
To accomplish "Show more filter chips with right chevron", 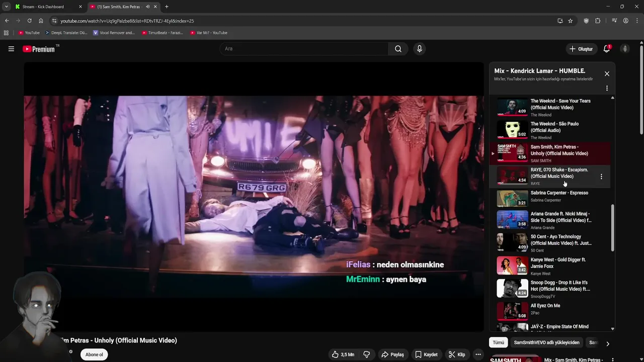I will tap(607, 344).
